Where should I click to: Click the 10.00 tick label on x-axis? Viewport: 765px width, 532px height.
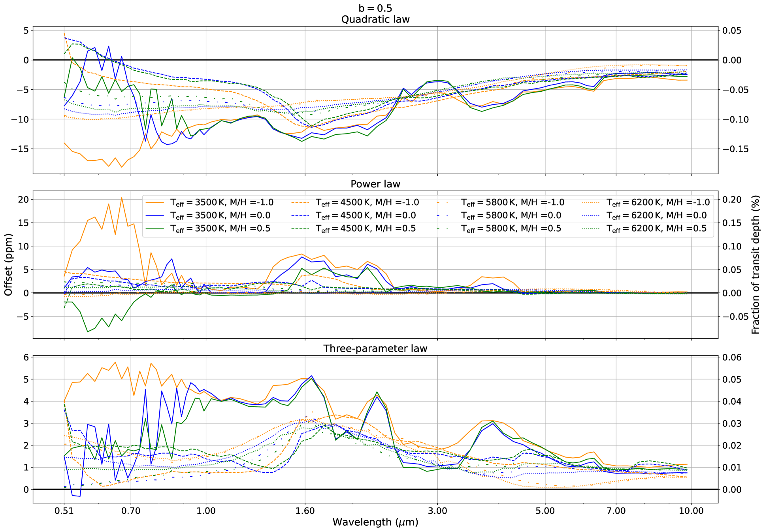[x=691, y=511]
